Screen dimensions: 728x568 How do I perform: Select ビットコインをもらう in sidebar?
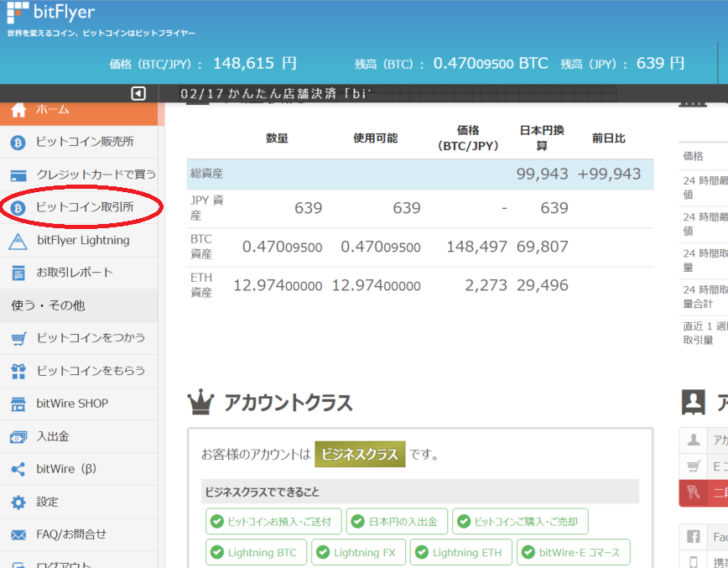[79, 371]
